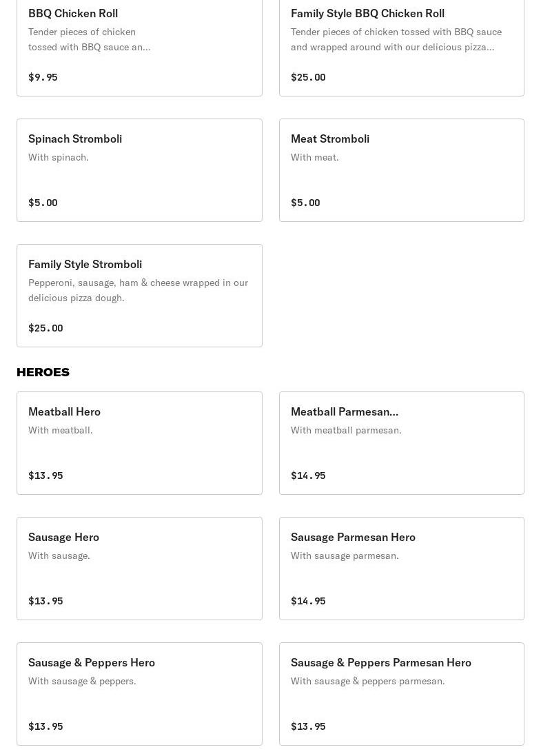Click the $9.95 price on BBQ Chicken Roll
Viewport: 541px width, 756px height.
(x=43, y=77)
